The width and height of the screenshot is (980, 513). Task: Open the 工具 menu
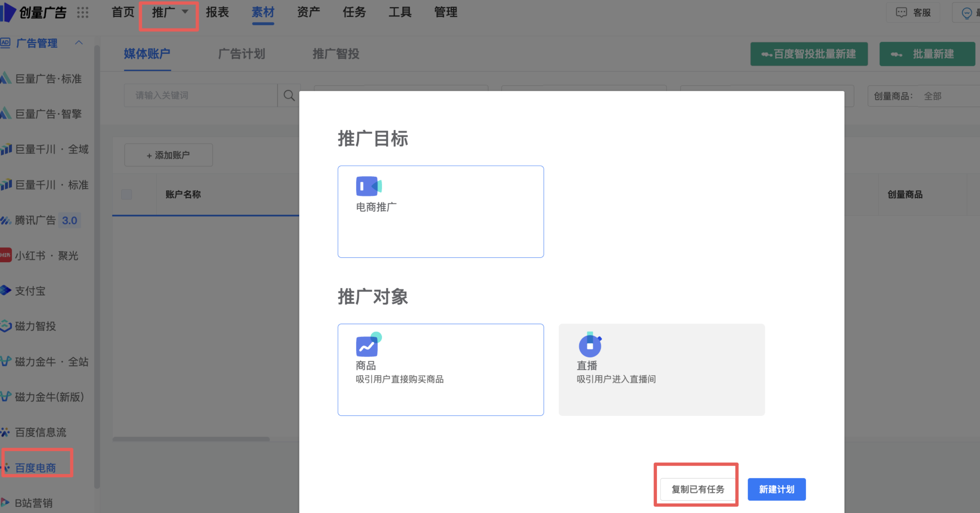pos(400,12)
